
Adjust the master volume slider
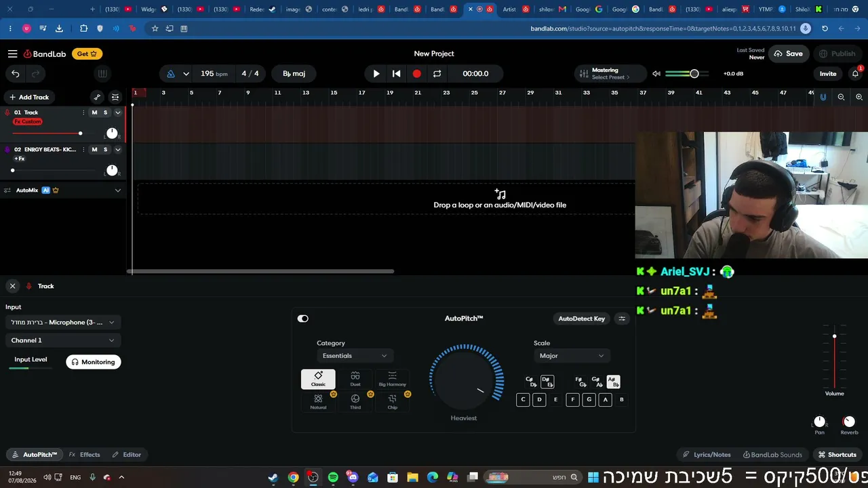686,74
